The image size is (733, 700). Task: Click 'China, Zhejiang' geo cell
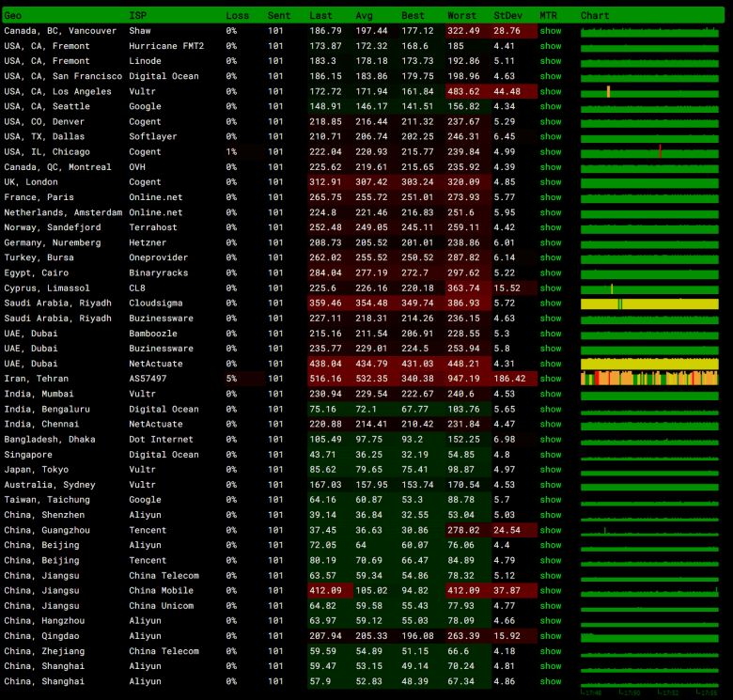(44, 651)
